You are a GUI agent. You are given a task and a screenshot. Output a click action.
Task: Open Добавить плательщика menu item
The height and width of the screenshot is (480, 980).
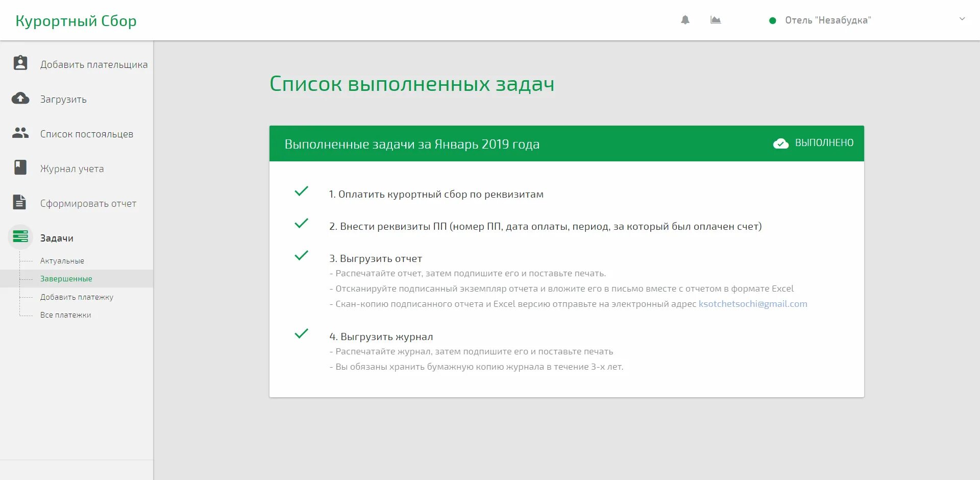(94, 64)
